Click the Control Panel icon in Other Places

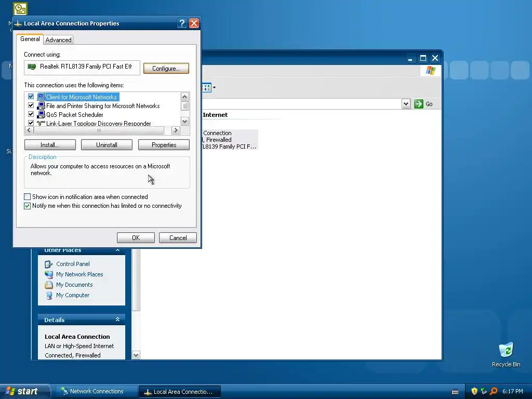pyautogui.click(x=49, y=264)
